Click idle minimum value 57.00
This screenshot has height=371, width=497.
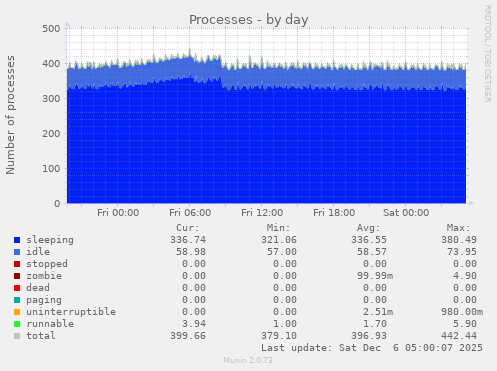282,252
